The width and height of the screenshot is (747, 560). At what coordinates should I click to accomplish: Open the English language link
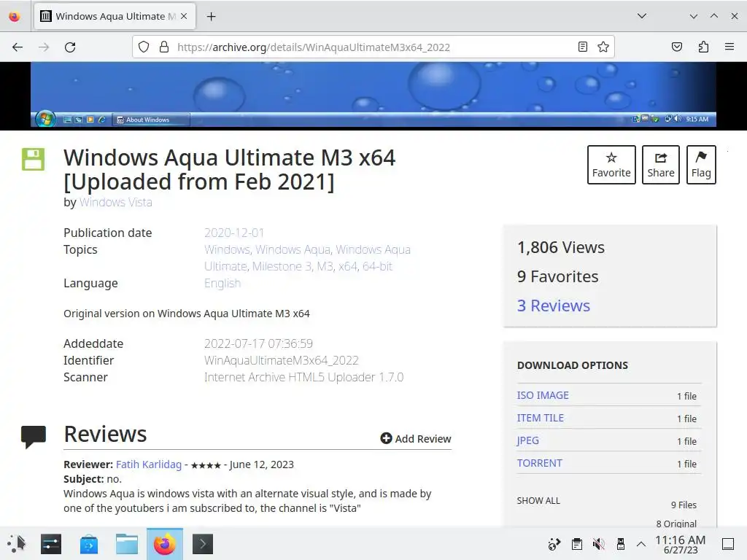point(222,284)
